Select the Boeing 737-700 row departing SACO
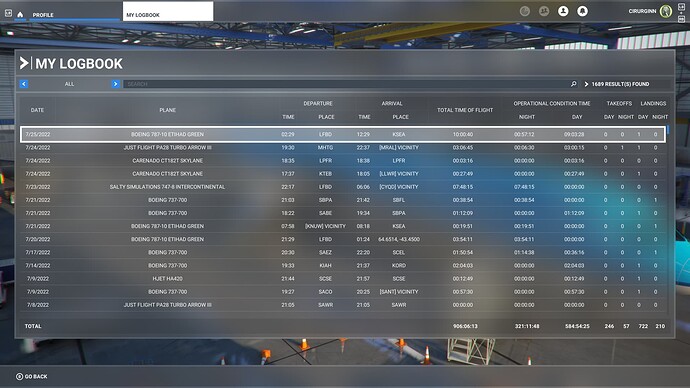The image size is (690, 388). (x=343, y=292)
